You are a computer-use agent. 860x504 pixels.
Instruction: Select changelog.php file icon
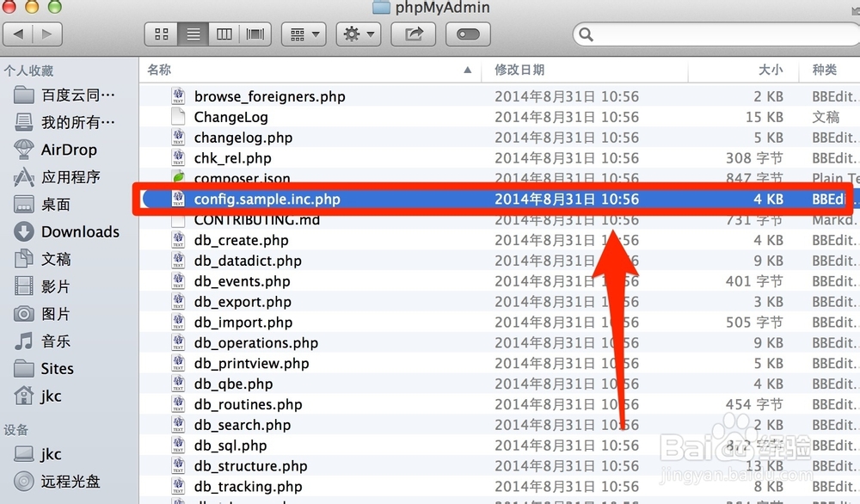(178, 137)
